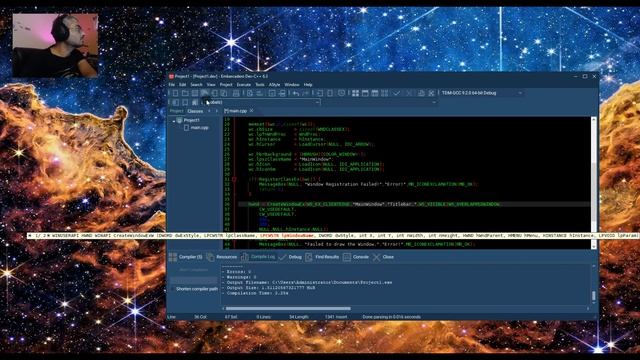Click the Compile & Run icon
The image size is (640, 360).
(375, 93)
